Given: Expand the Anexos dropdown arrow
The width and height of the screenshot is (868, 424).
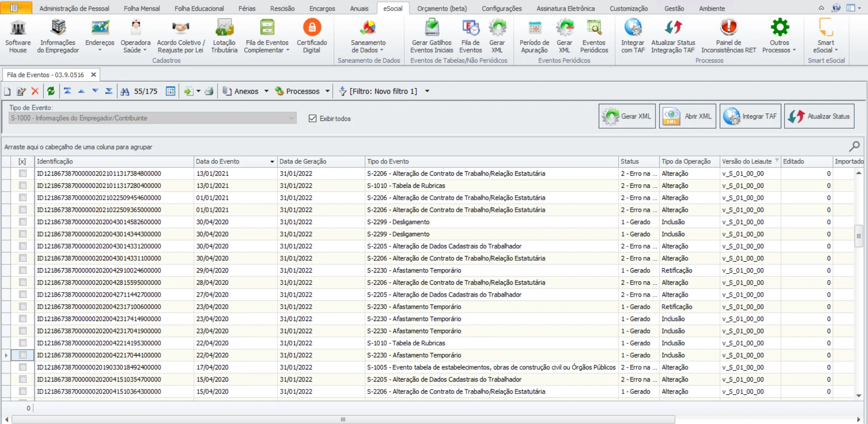Looking at the screenshot, I should coord(266,91).
